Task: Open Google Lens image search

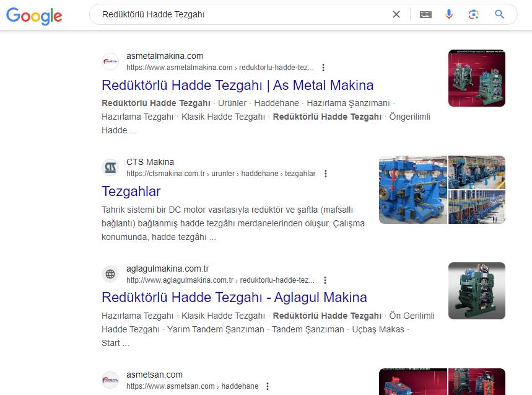Action: click(x=474, y=14)
